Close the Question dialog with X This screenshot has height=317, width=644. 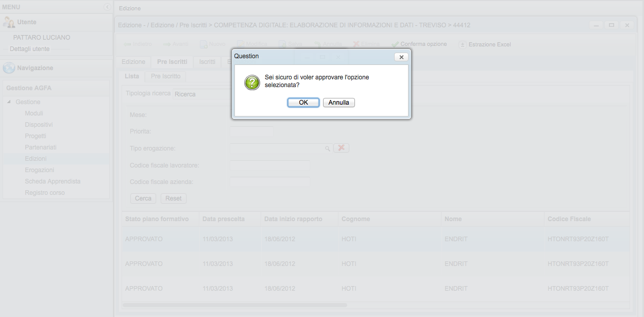click(401, 57)
